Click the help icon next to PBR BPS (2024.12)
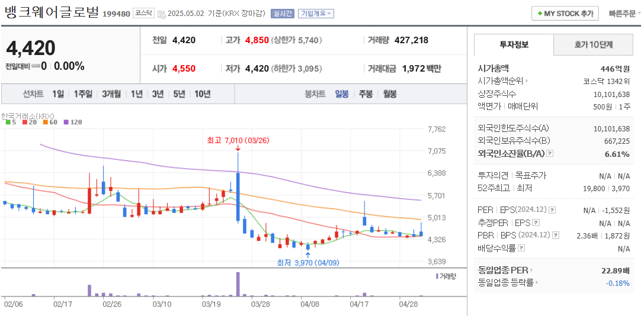The height and width of the screenshot is (316, 644). 556,236
